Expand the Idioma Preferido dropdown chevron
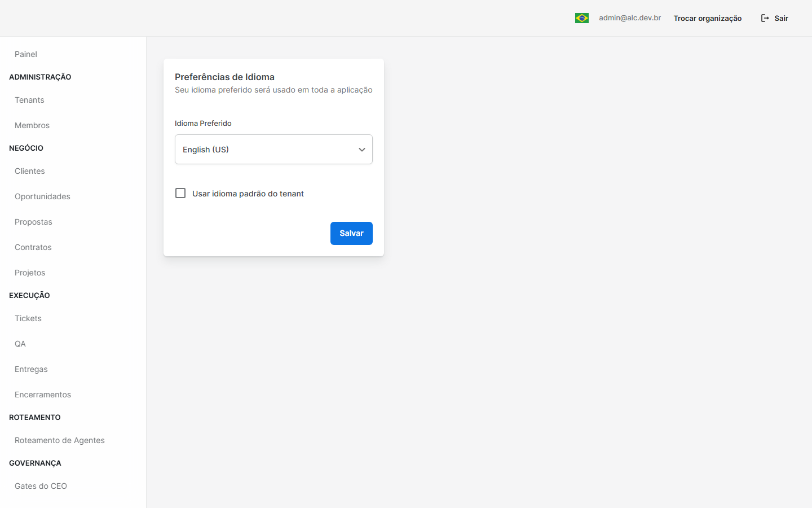 pyautogui.click(x=362, y=150)
